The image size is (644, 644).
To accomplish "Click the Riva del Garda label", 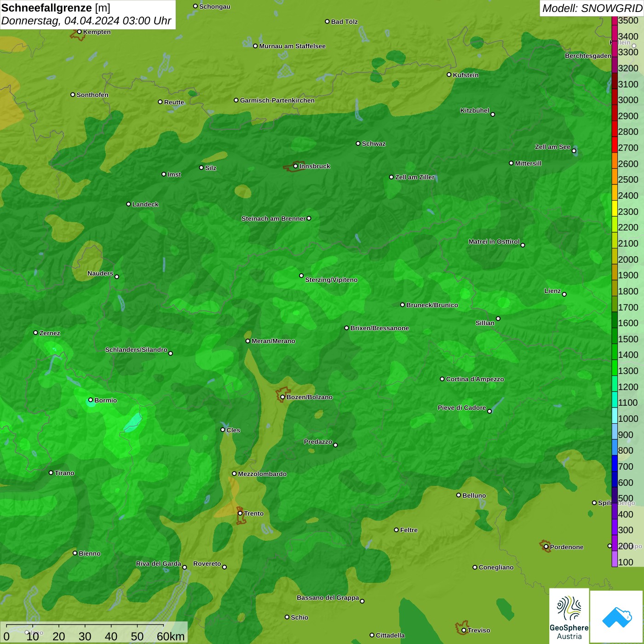I will pos(159,563).
